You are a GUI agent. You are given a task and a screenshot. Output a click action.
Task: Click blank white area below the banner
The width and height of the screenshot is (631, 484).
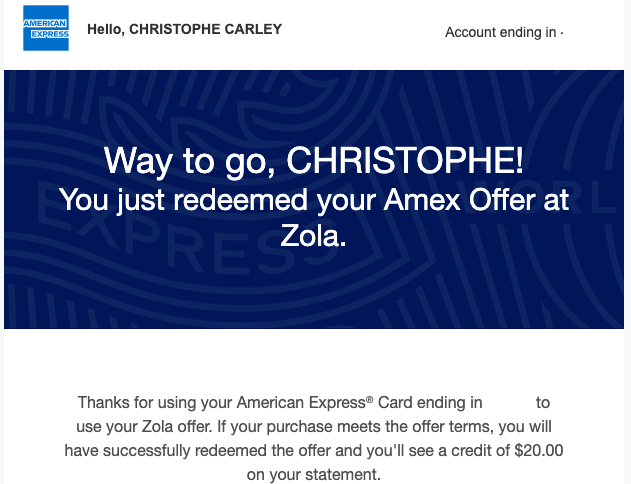[315, 358]
